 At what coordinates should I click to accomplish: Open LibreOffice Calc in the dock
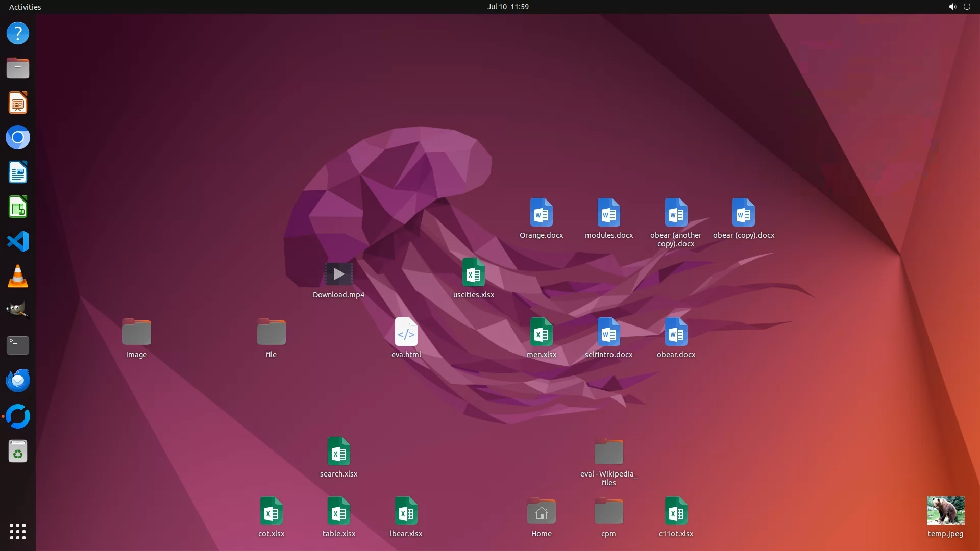click(x=18, y=207)
